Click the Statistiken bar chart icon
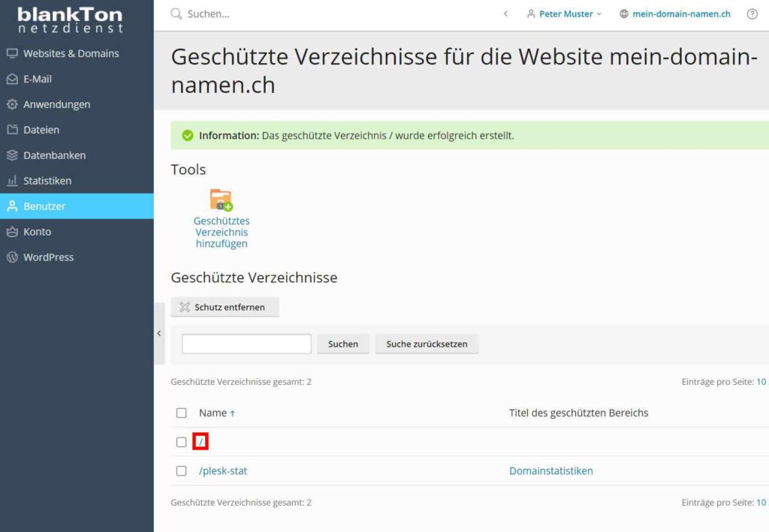 click(12, 181)
